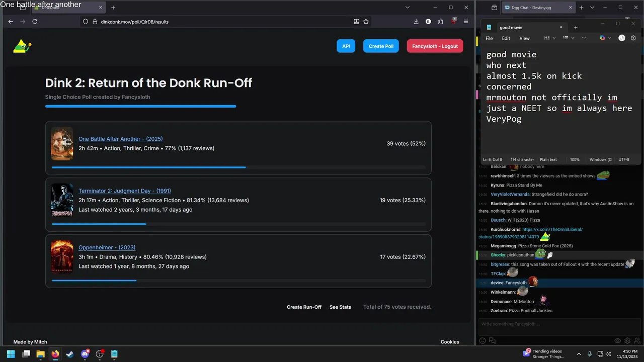
Task: Click Cookies link in footer
Action: pyautogui.click(x=450, y=342)
